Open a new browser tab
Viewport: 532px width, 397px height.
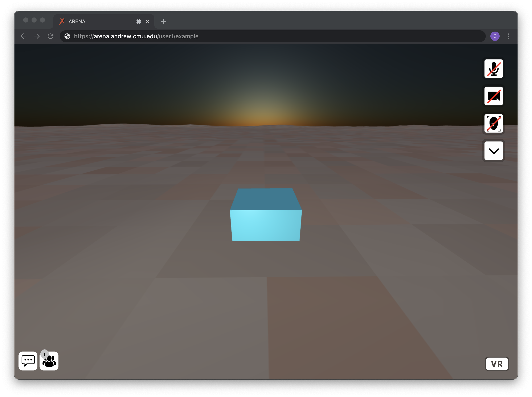point(163,21)
